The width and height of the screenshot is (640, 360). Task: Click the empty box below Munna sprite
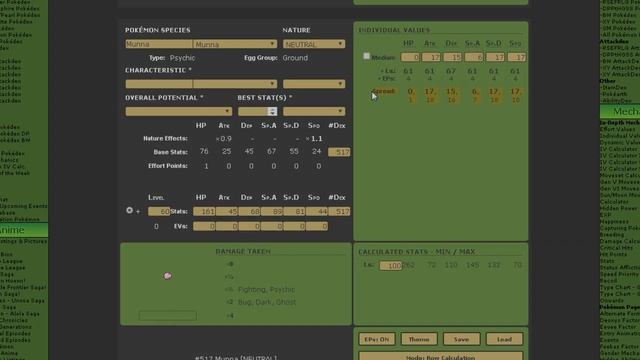[x=167, y=316]
